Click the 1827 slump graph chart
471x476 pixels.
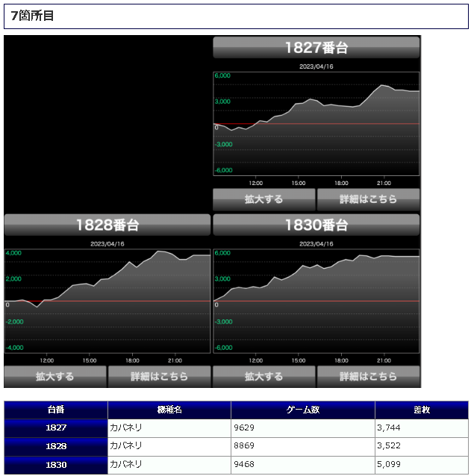316,124
